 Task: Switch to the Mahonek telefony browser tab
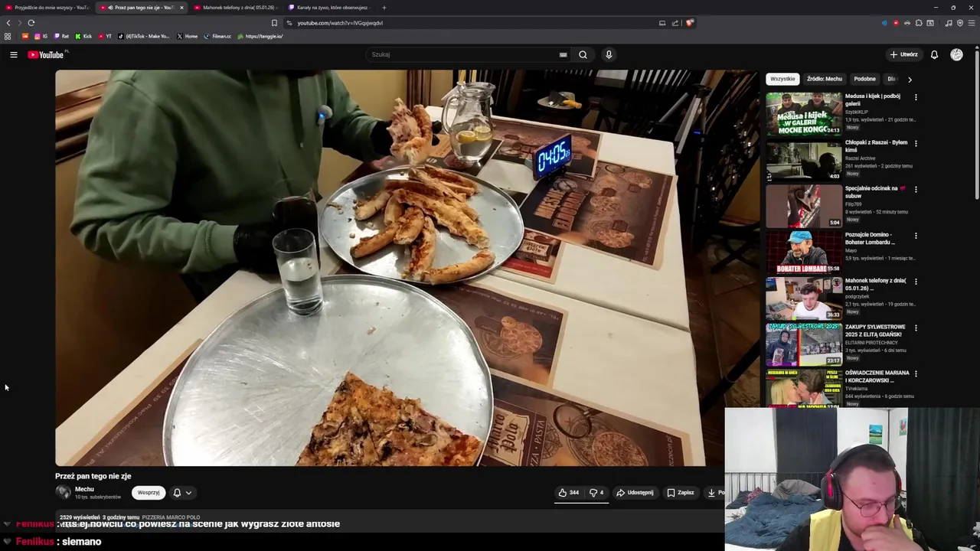tap(236, 8)
